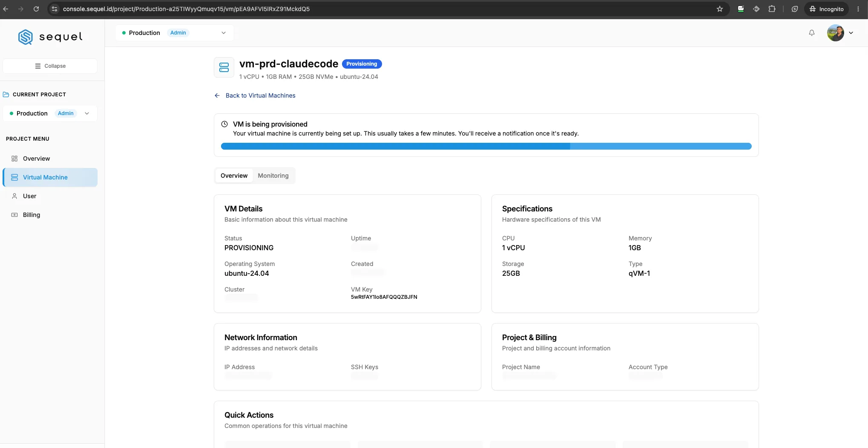Click the user profile avatar
This screenshot has width=868, height=448.
[836, 33]
